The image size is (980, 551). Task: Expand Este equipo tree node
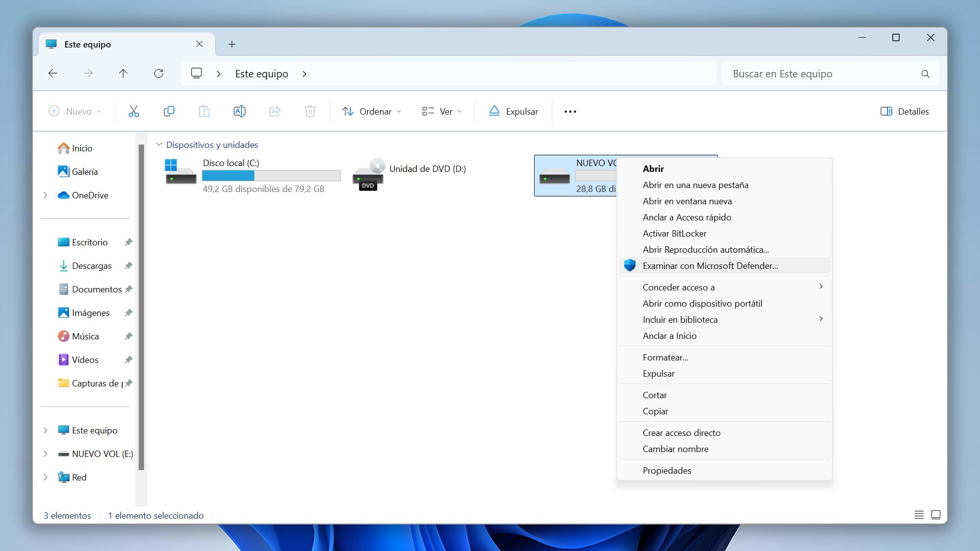tap(46, 430)
